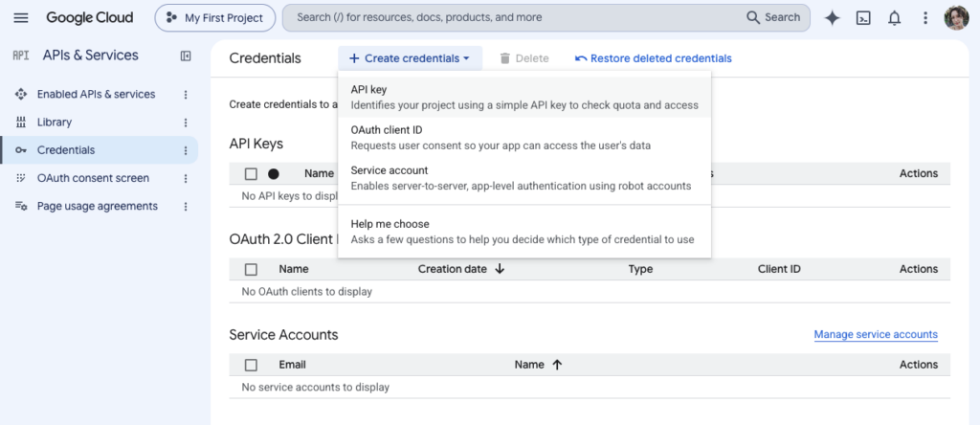
Task: Open the My First Project selector
Action: coord(215,17)
